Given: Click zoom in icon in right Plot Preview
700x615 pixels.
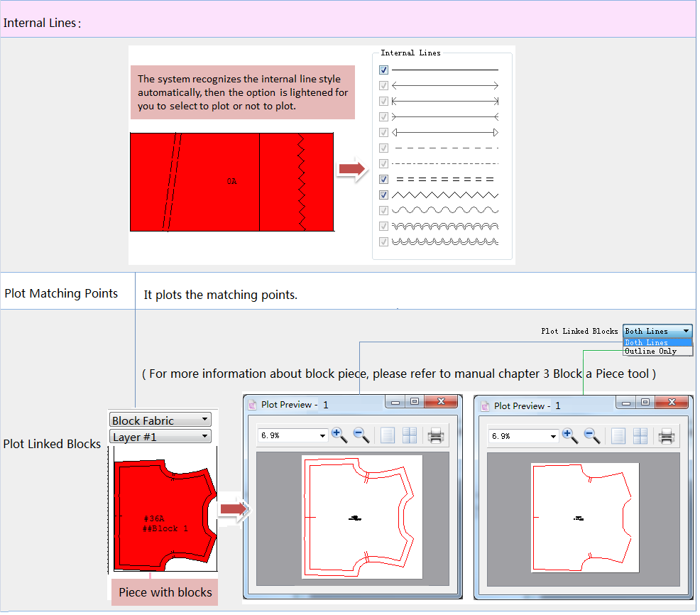Looking at the screenshot, I should tap(569, 436).
